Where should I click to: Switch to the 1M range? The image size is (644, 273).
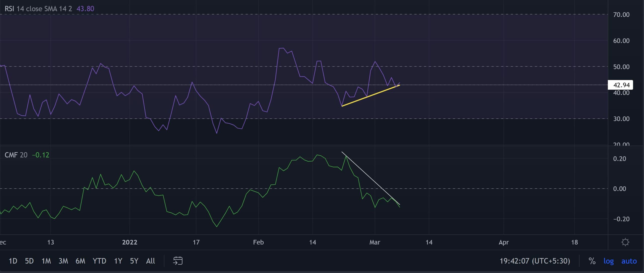46,261
